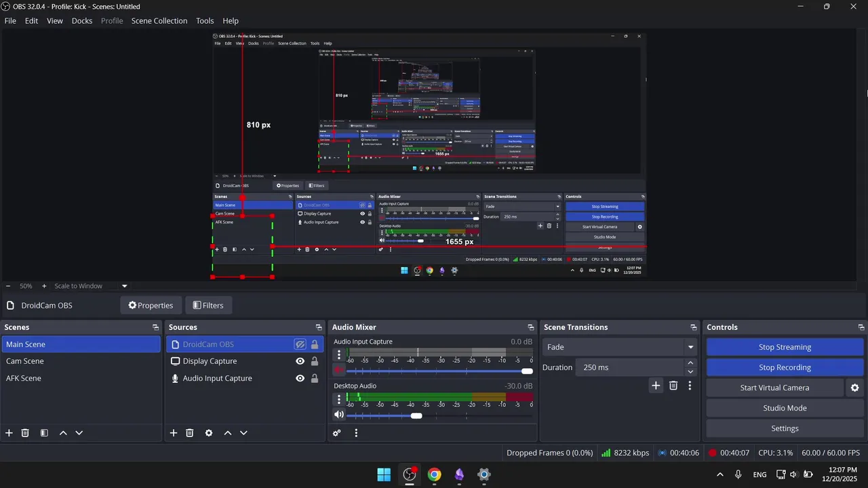Click Stop Streaming button
The image size is (868, 488).
pyautogui.click(x=785, y=347)
